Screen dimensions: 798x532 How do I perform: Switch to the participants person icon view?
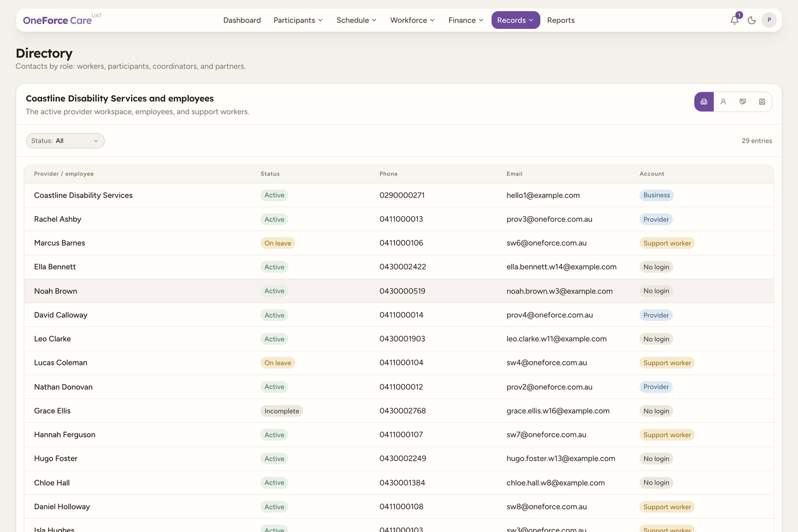[x=723, y=102]
